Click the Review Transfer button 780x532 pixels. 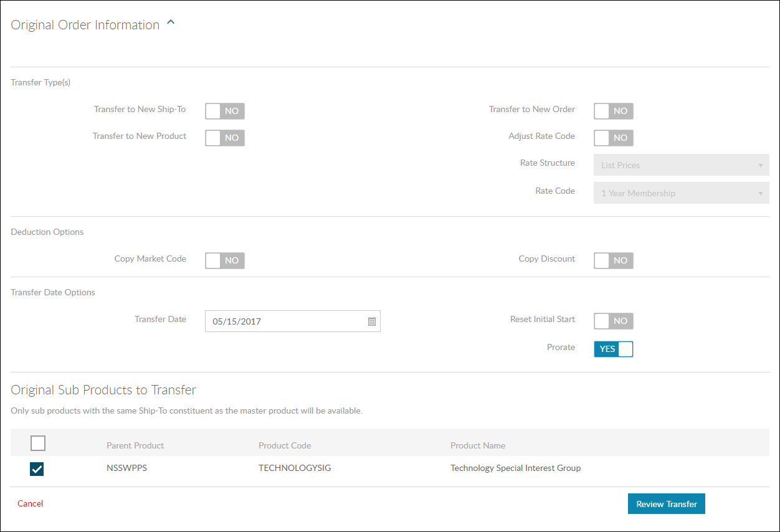(667, 504)
